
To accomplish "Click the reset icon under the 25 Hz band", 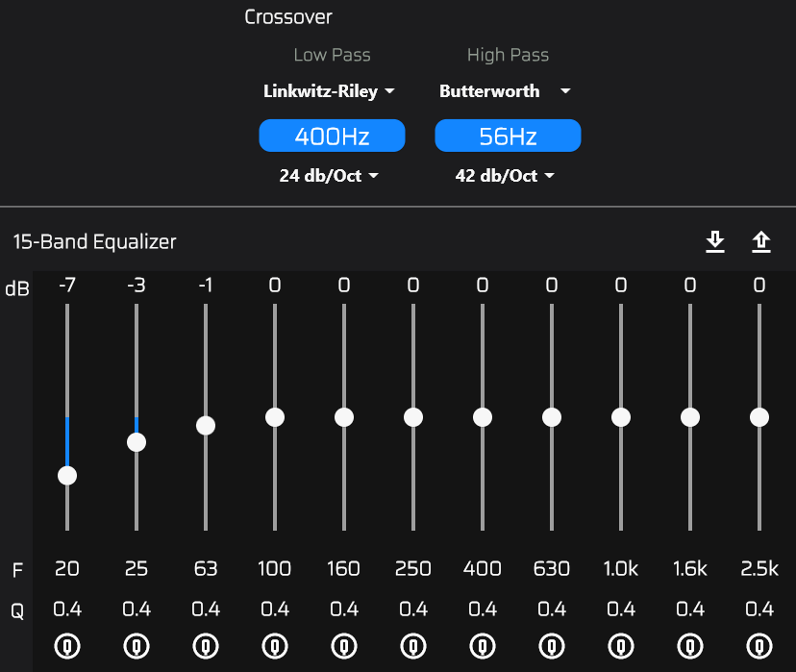I will (137, 645).
